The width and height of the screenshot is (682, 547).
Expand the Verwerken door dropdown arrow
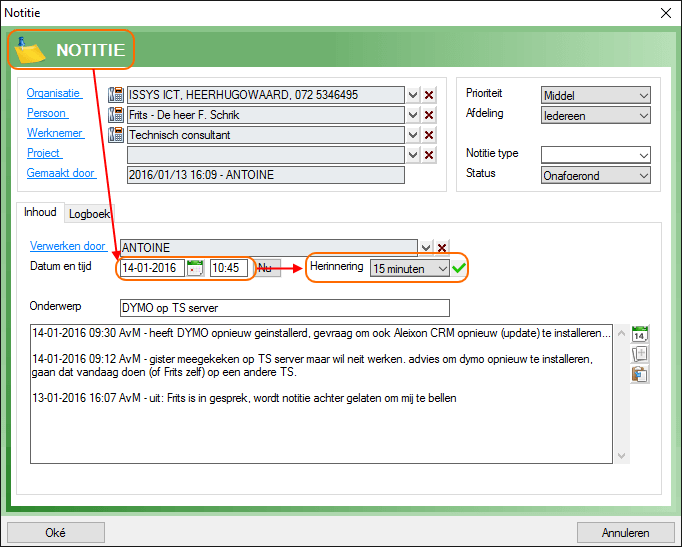(x=426, y=247)
